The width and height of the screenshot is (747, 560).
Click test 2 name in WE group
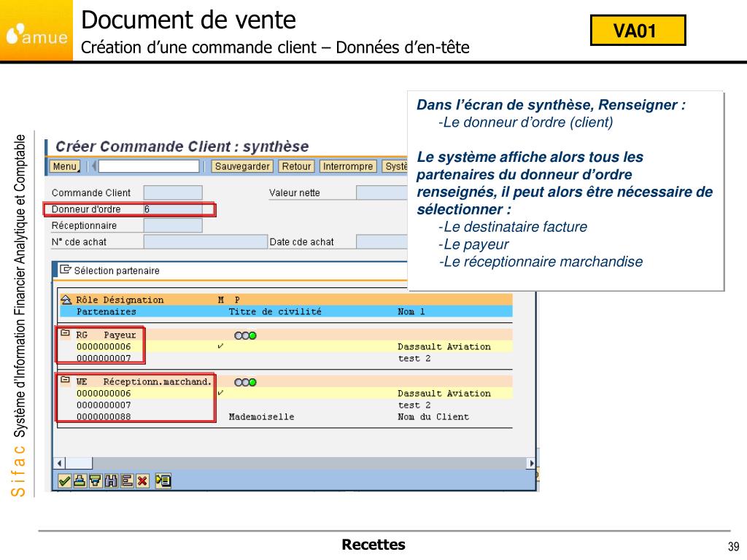pyautogui.click(x=414, y=405)
